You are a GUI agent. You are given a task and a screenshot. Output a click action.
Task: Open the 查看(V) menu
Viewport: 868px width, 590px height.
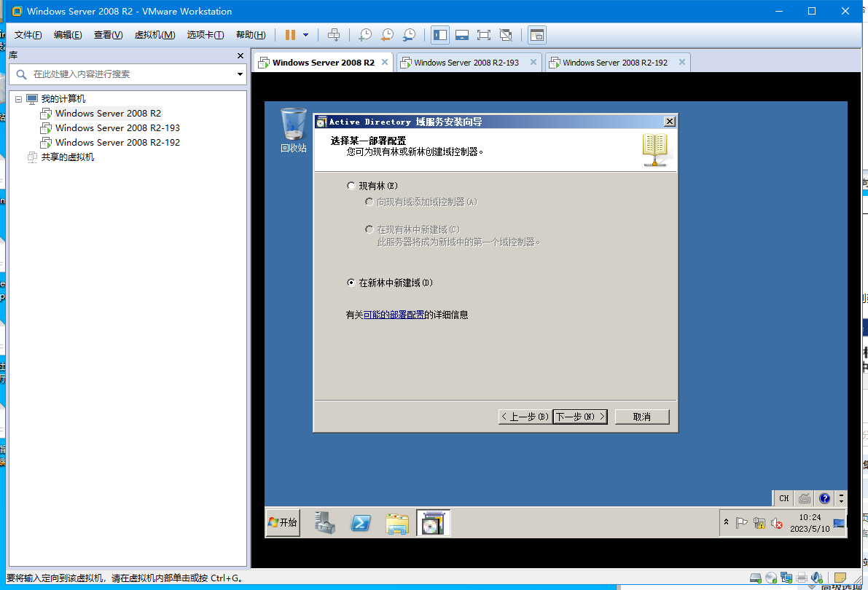108,35
